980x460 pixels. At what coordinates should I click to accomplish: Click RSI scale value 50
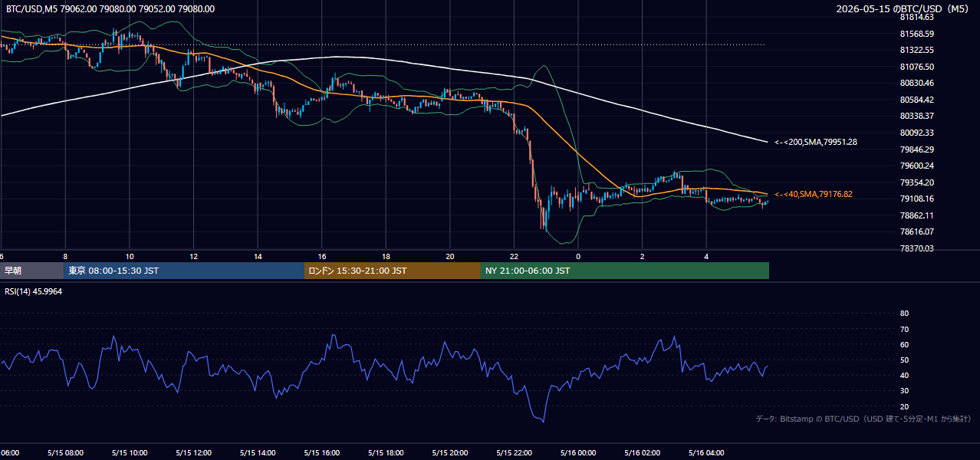pyautogui.click(x=904, y=360)
